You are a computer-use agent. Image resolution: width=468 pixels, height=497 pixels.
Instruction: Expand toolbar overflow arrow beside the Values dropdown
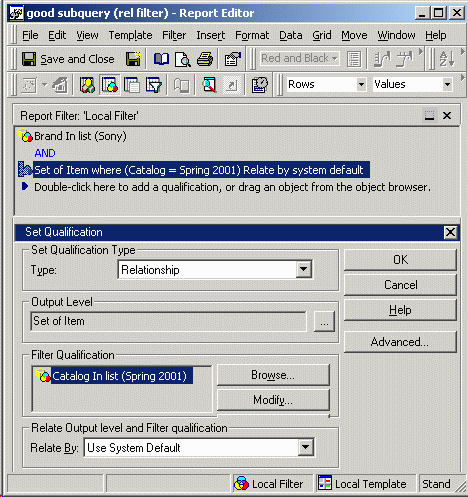pyautogui.click(x=463, y=77)
